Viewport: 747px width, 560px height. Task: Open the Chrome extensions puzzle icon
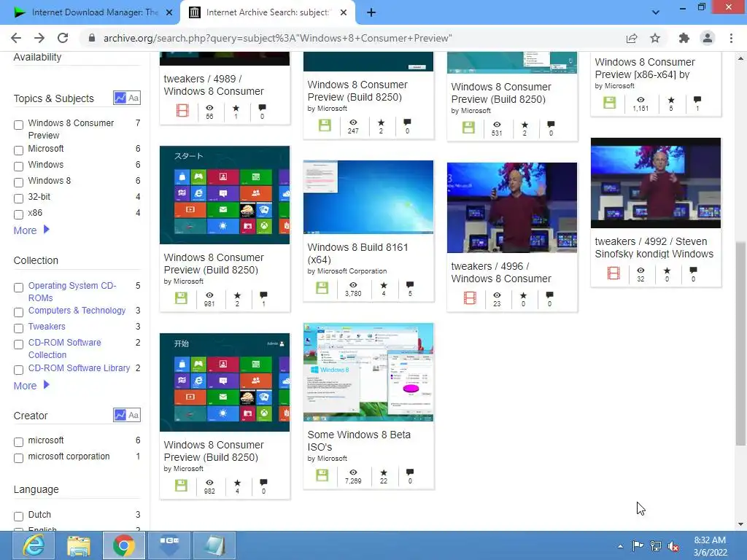[x=684, y=38]
